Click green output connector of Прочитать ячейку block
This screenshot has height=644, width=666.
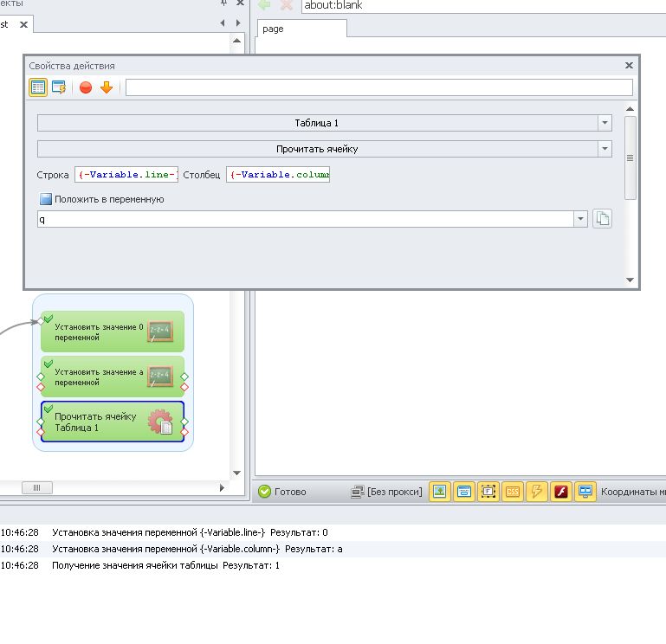[184, 422]
